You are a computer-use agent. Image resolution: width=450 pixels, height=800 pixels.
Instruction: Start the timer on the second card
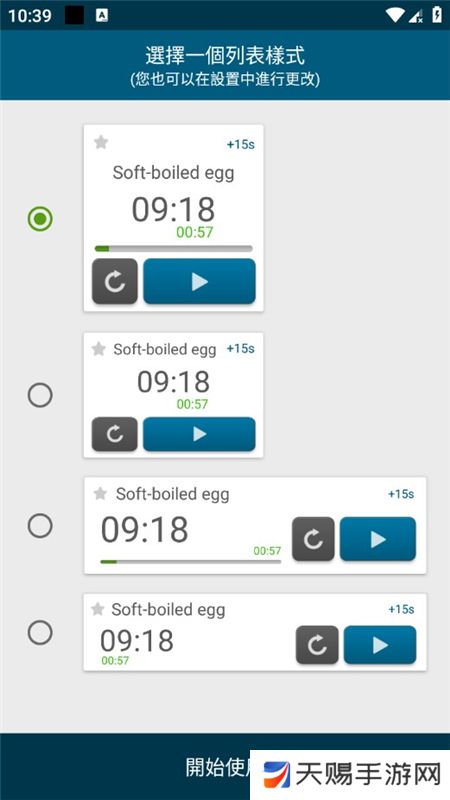click(x=199, y=434)
